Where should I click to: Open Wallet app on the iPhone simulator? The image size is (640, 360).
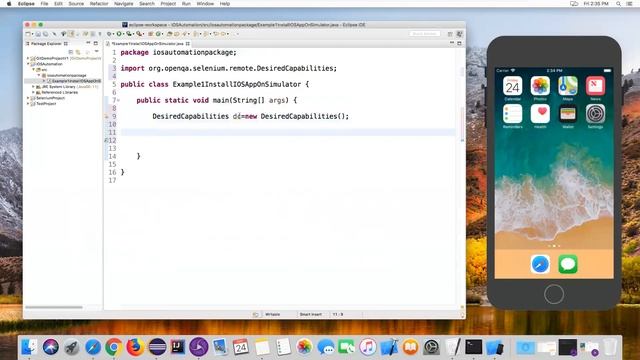point(568,114)
